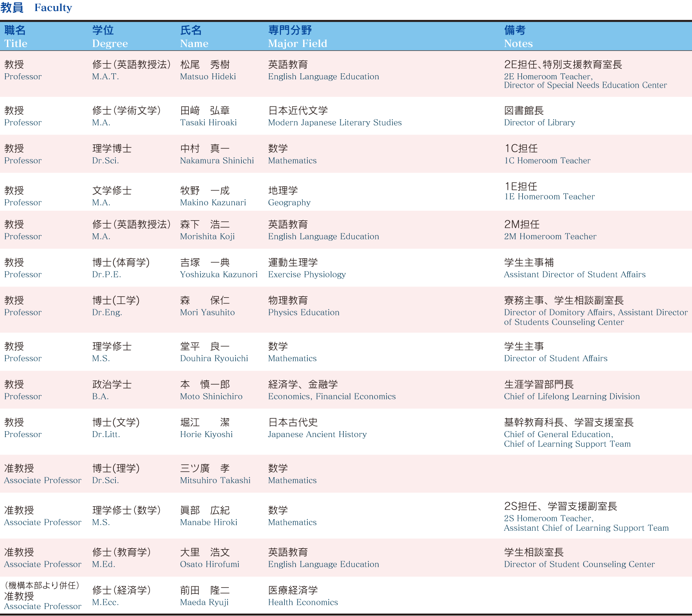Viewport: 692px width, 616px height.
Task: Click the Japanese field '医療経済学'
Action: (x=293, y=590)
